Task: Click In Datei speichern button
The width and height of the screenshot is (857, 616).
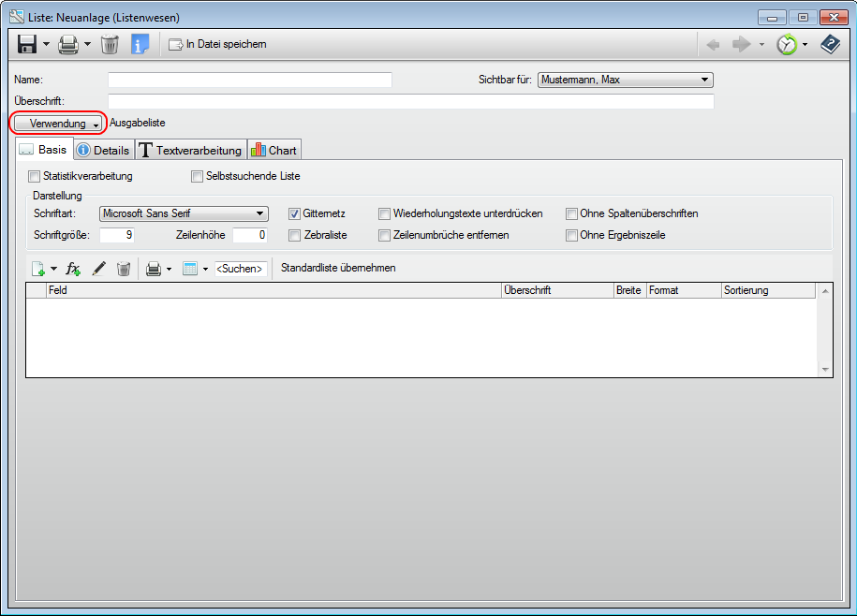Action: [217, 44]
